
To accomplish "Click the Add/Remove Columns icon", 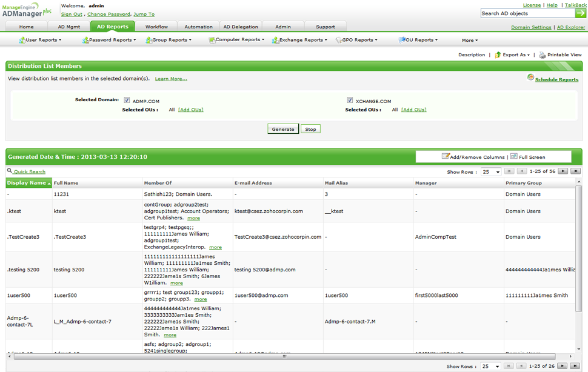I will click(x=446, y=156).
